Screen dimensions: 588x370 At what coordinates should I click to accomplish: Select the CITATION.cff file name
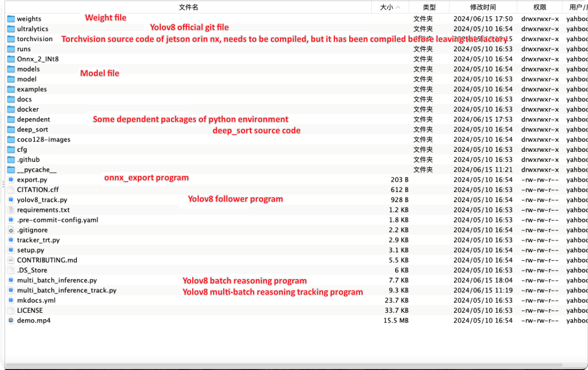coord(38,190)
